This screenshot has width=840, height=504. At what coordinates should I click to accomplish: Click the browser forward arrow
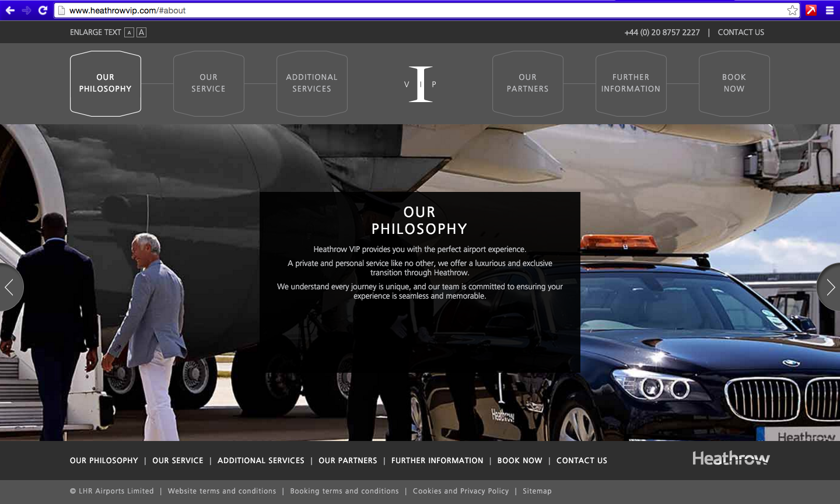26,10
